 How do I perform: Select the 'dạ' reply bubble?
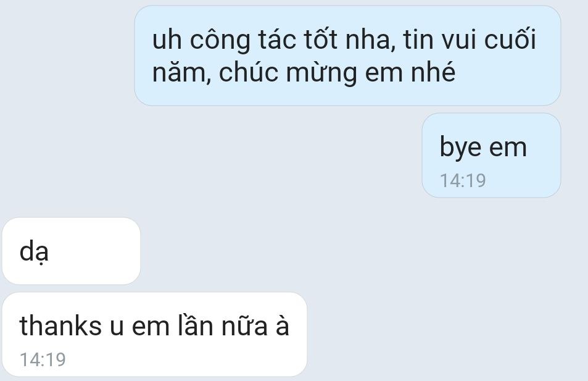[71, 251]
